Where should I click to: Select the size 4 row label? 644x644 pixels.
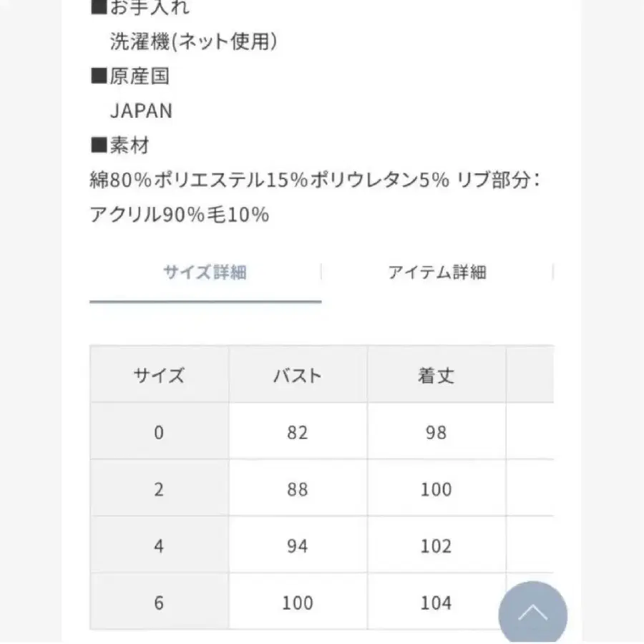click(159, 546)
